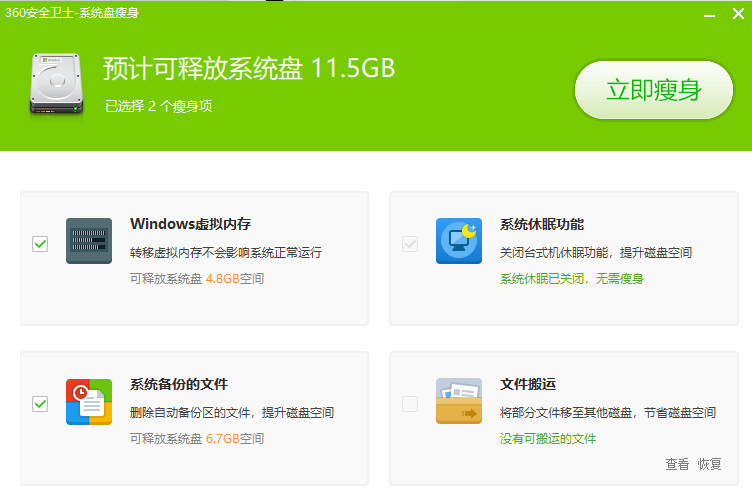
Task: Close the 系统盘瘦身 window
Action: (739, 13)
